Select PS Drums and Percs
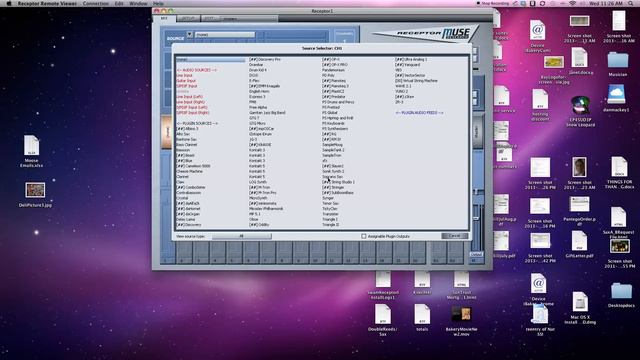Image resolution: width=640 pixels, height=360 pixels. coord(338,102)
